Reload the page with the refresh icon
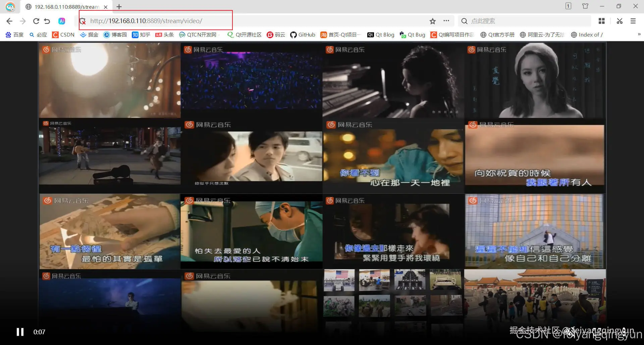Image resolution: width=644 pixels, height=345 pixels. 36,21
